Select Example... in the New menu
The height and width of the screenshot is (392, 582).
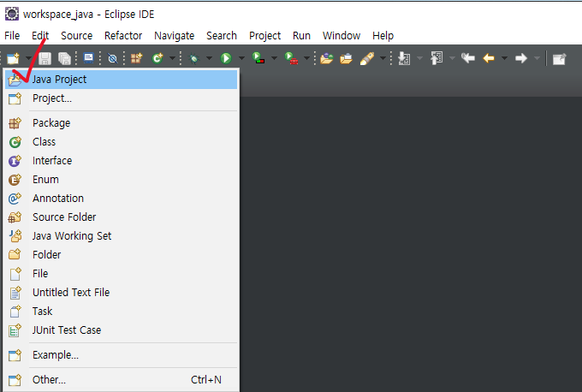(121, 355)
